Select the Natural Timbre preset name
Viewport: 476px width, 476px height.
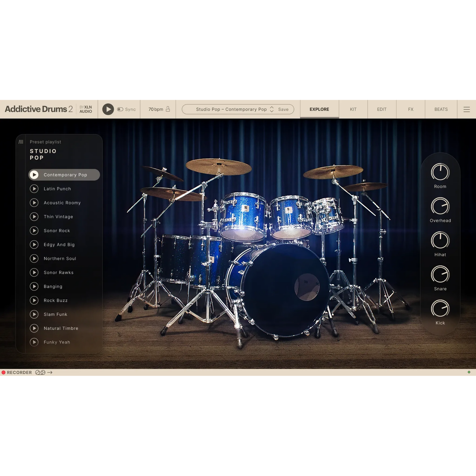click(x=61, y=329)
